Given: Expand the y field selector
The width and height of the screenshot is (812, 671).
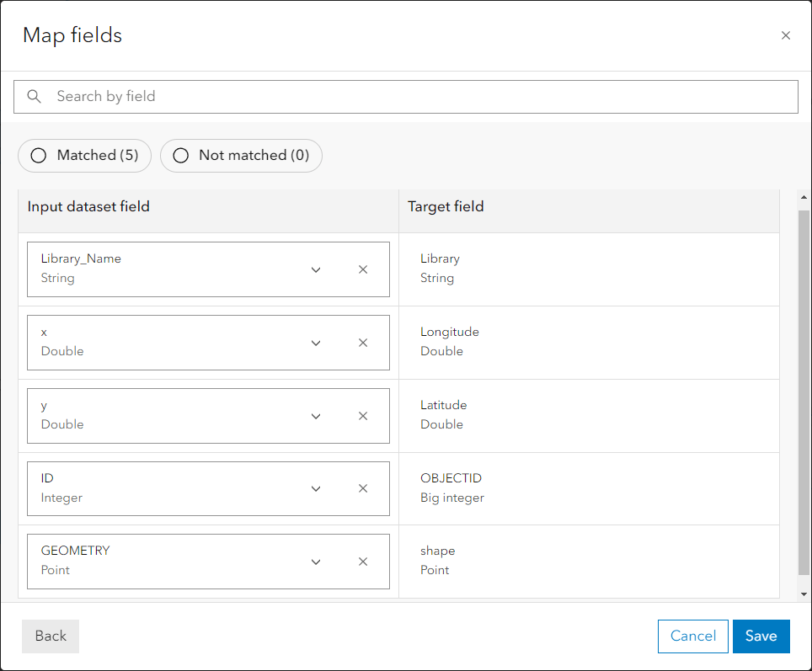Looking at the screenshot, I should [x=316, y=416].
